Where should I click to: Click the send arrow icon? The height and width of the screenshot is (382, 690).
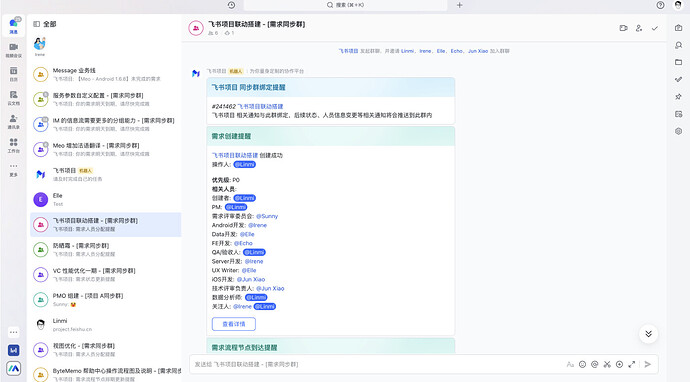point(648,364)
